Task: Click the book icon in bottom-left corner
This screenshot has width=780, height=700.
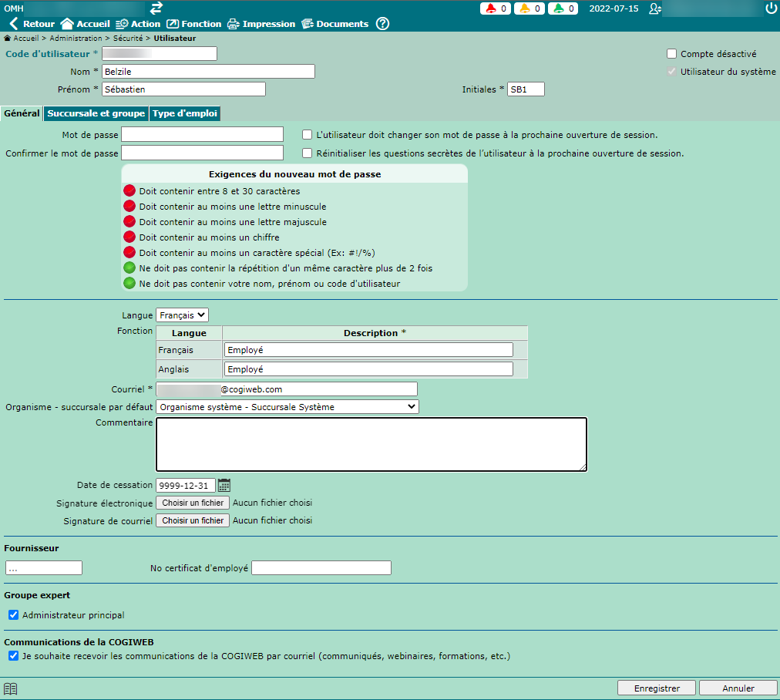Action: (10, 688)
